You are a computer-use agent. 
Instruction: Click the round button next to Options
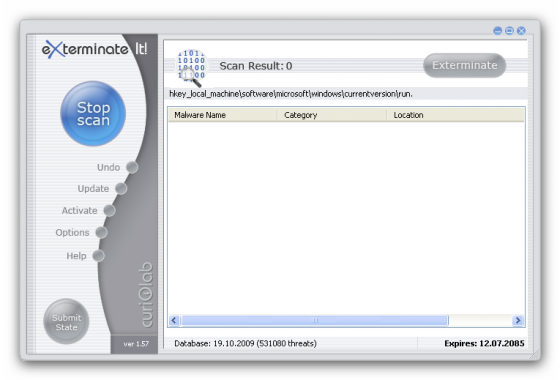pyautogui.click(x=101, y=232)
